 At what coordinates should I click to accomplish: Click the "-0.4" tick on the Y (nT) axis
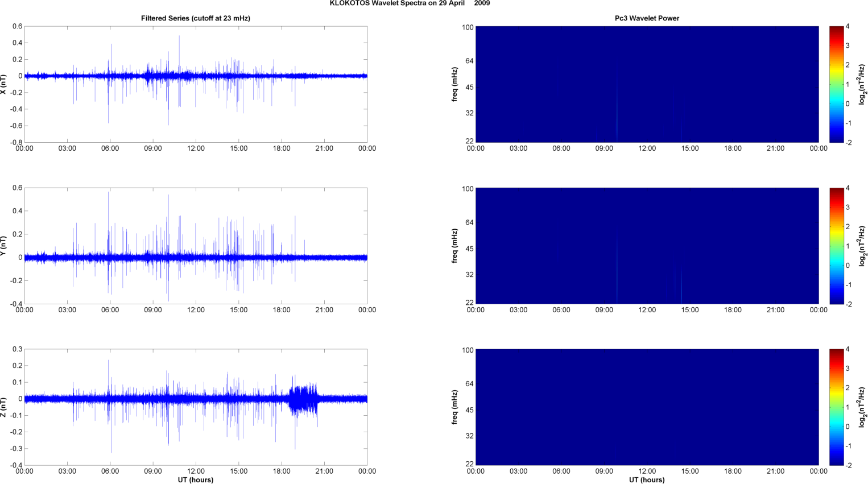[16, 304]
